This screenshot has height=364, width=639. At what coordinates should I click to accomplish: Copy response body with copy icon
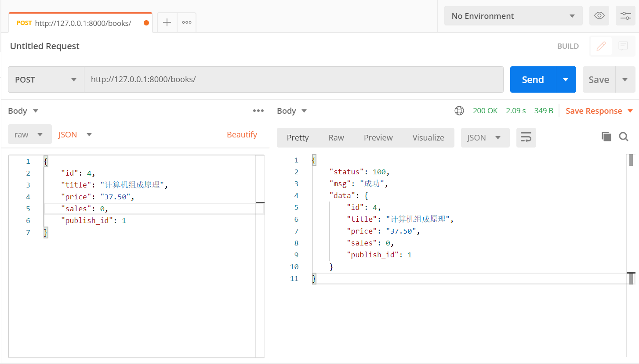(x=606, y=137)
